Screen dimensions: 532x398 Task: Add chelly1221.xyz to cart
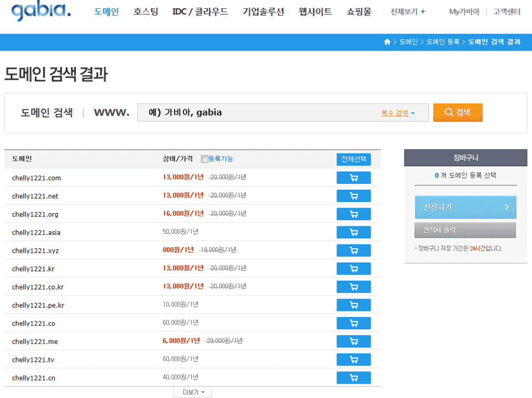(354, 250)
